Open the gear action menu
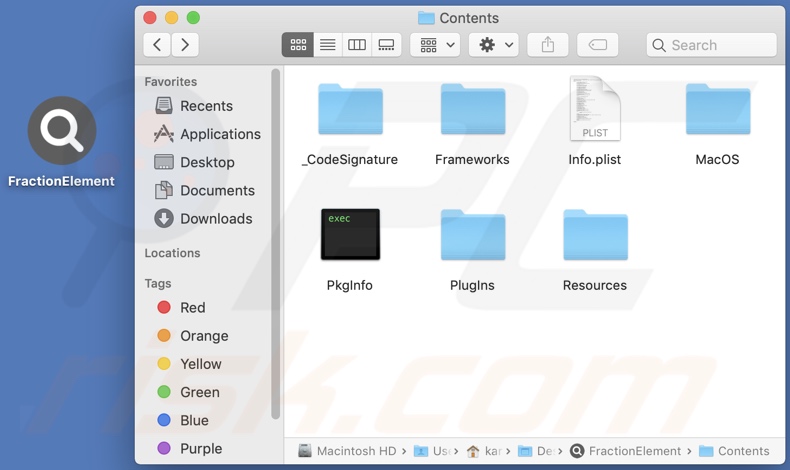This screenshot has height=470, width=790. pos(494,45)
